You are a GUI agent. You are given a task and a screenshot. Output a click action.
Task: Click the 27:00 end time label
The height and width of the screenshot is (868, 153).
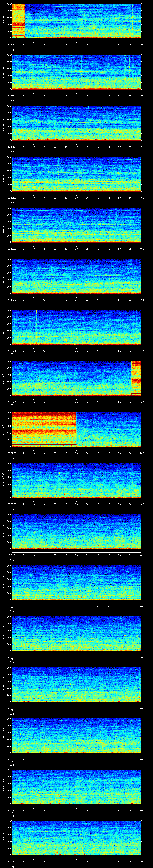(141, 657)
